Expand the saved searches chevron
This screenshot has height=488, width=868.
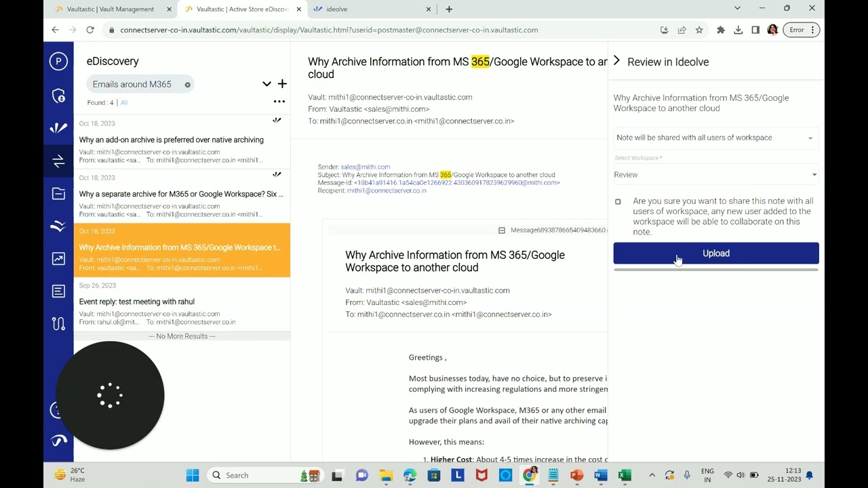coord(267,84)
